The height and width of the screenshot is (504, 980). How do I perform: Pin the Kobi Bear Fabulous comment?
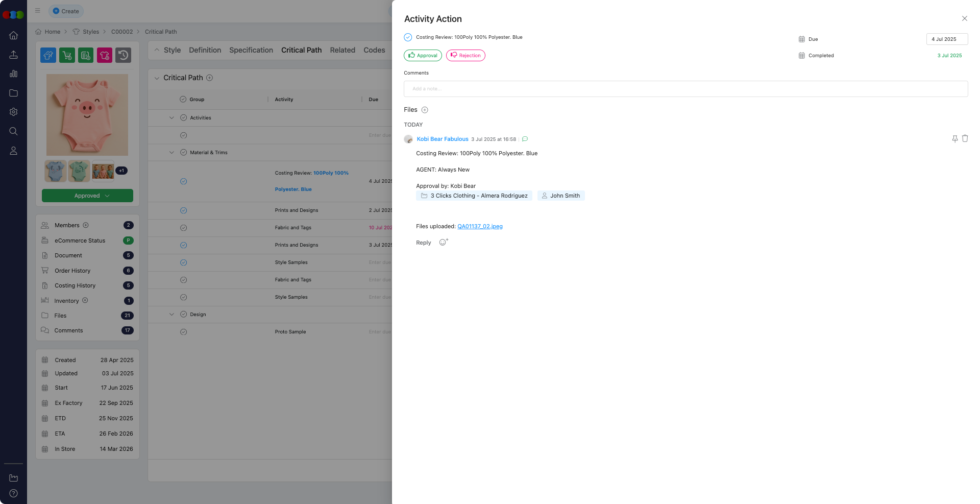tap(954, 139)
